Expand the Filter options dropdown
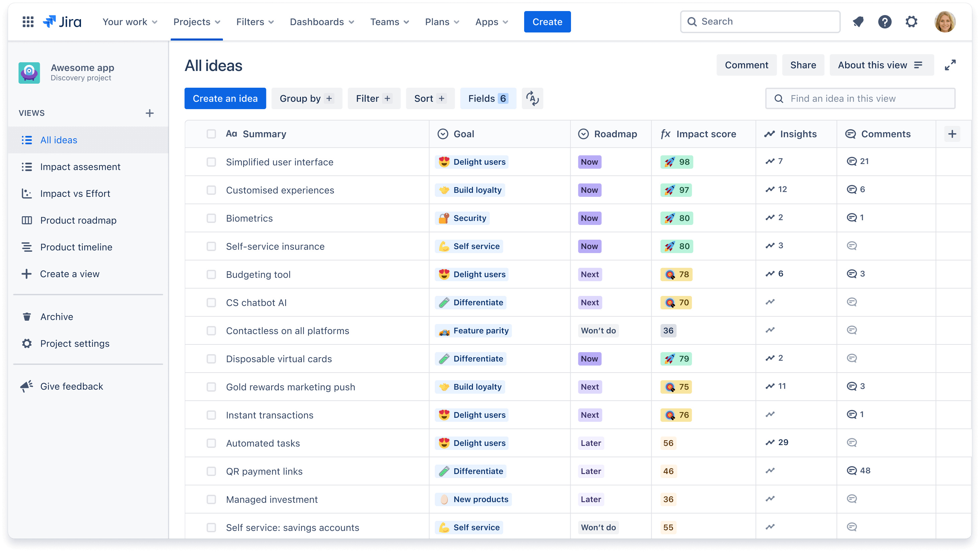Viewport: 980px width, 552px height. click(x=373, y=98)
